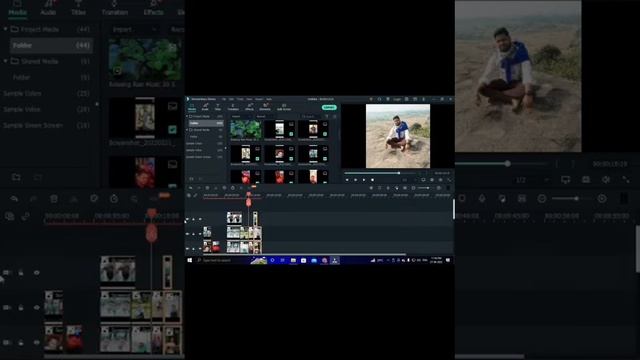Screen dimensions: 640x360
Task: Open the Elements tab in center window
Action: [x=265, y=107]
